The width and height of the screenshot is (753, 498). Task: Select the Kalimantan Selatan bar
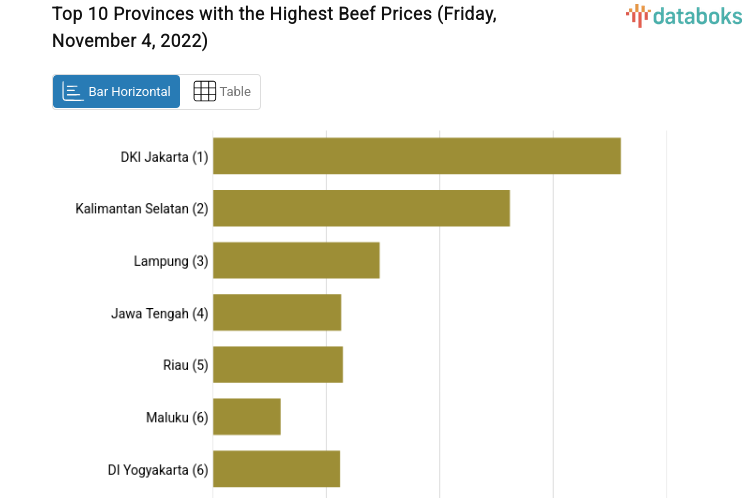[x=361, y=208]
